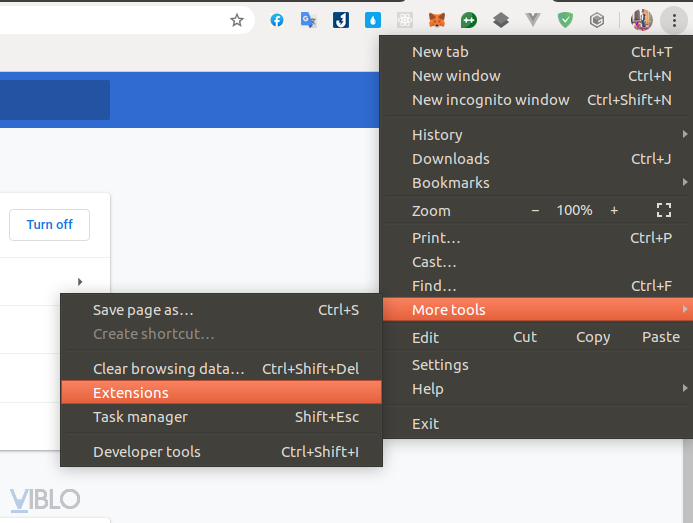Image resolution: width=693 pixels, height=523 pixels.
Task: Click the Turn off button
Action: pyautogui.click(x=49, y=225)
